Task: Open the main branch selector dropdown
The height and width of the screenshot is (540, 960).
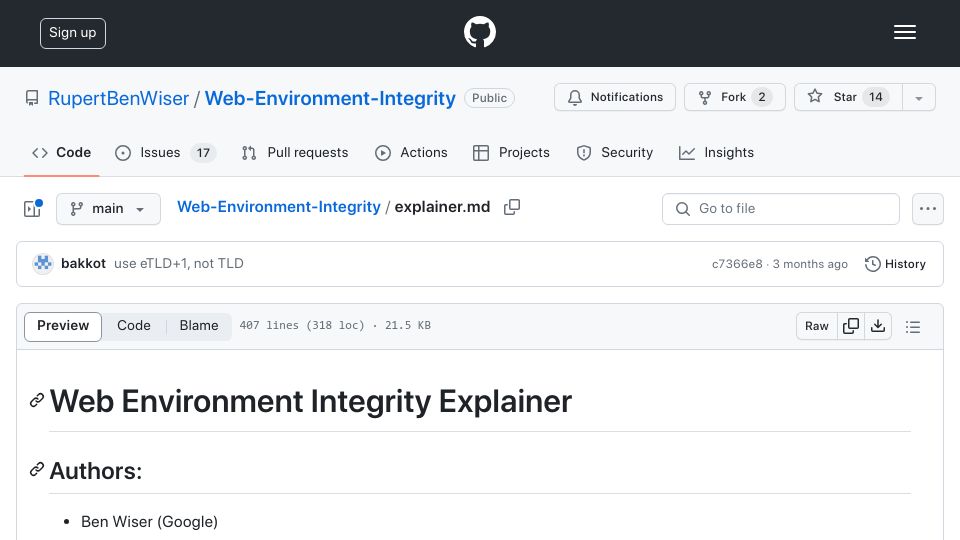Action: tap(108, 209)
